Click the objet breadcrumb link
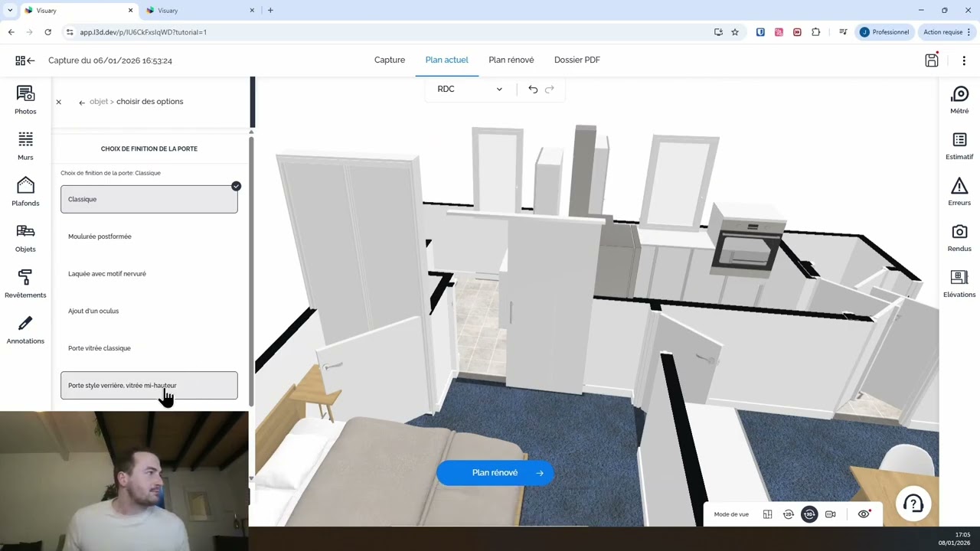 click(x=99, y=102)
